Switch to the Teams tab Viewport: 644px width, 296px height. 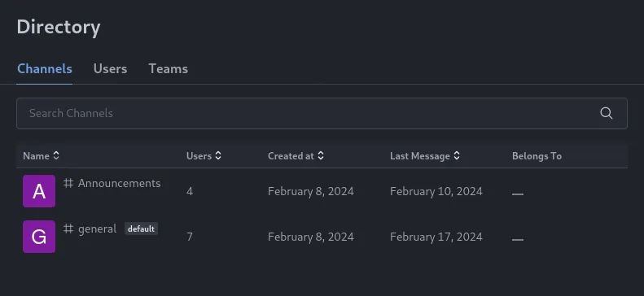point(169,68)
